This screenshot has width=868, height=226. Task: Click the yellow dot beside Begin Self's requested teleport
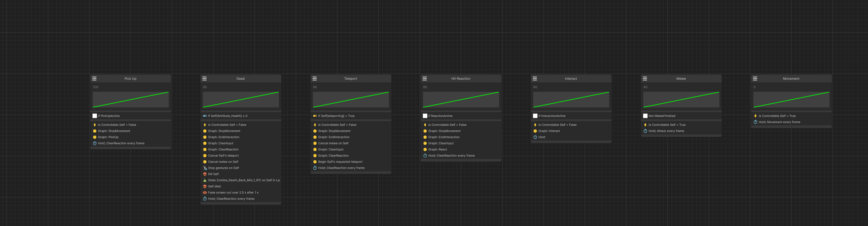point(315,162)
